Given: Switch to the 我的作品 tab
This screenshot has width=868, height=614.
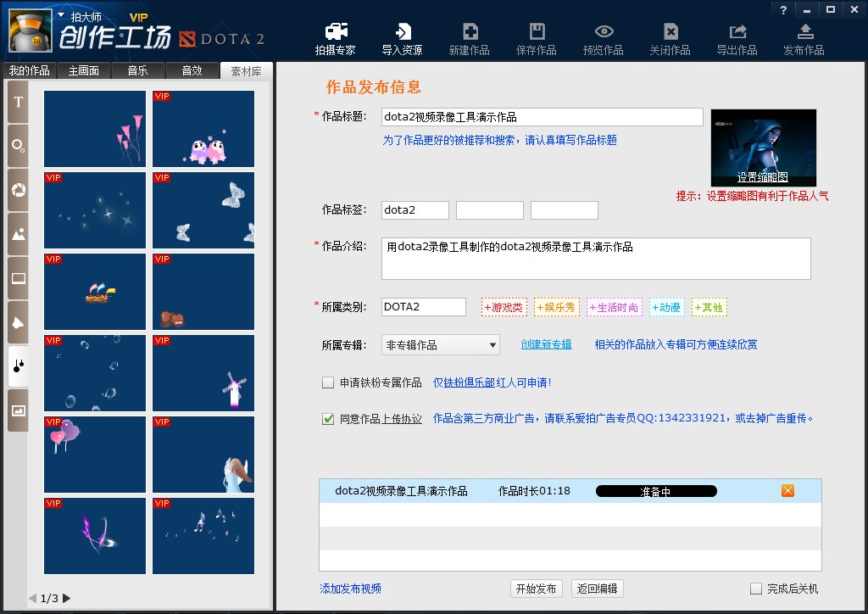Looking at the screenshot, I should (30, 71).
